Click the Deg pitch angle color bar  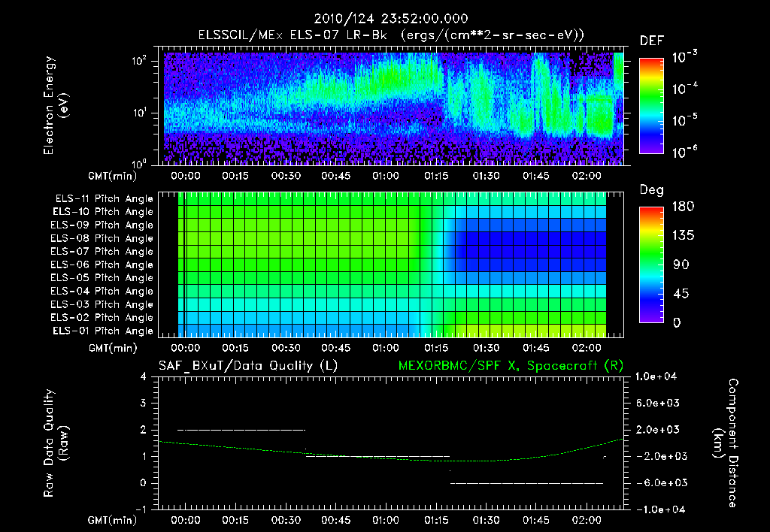click(651, 264)
